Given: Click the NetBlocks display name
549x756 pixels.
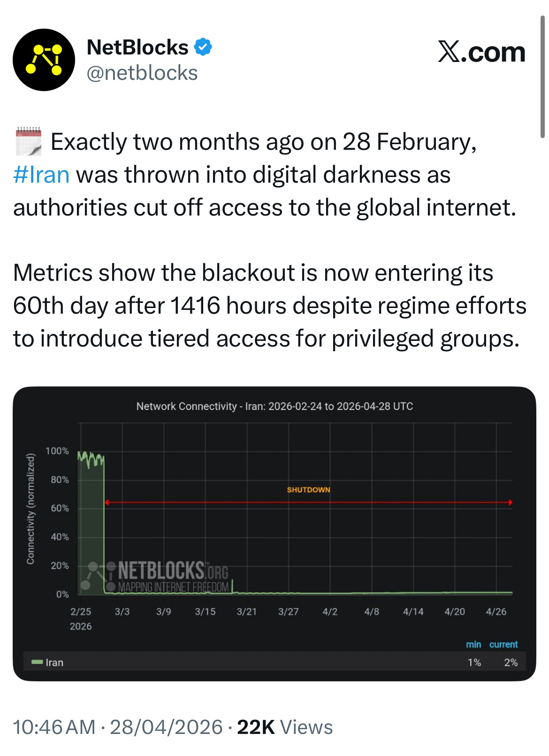Looking at the screenshot, I should [137, 47].
